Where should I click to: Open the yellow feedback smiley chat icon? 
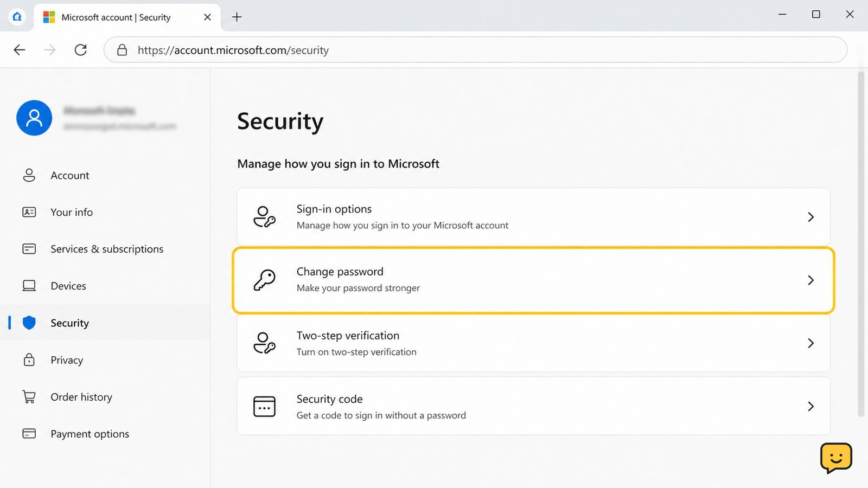click(x=836, y=458)
